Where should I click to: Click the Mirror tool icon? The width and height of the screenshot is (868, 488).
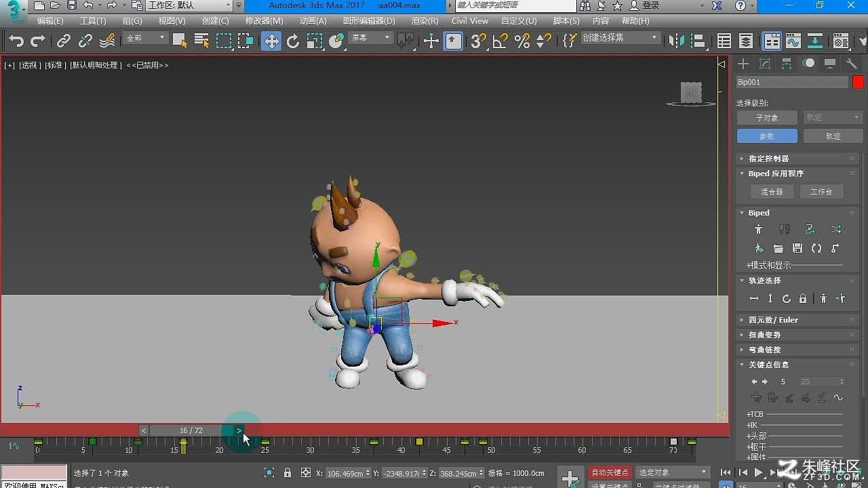pos(677,41)
